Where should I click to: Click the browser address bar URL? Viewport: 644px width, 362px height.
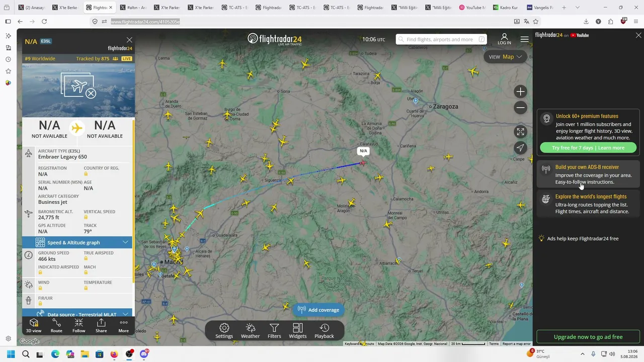(145, 22)
